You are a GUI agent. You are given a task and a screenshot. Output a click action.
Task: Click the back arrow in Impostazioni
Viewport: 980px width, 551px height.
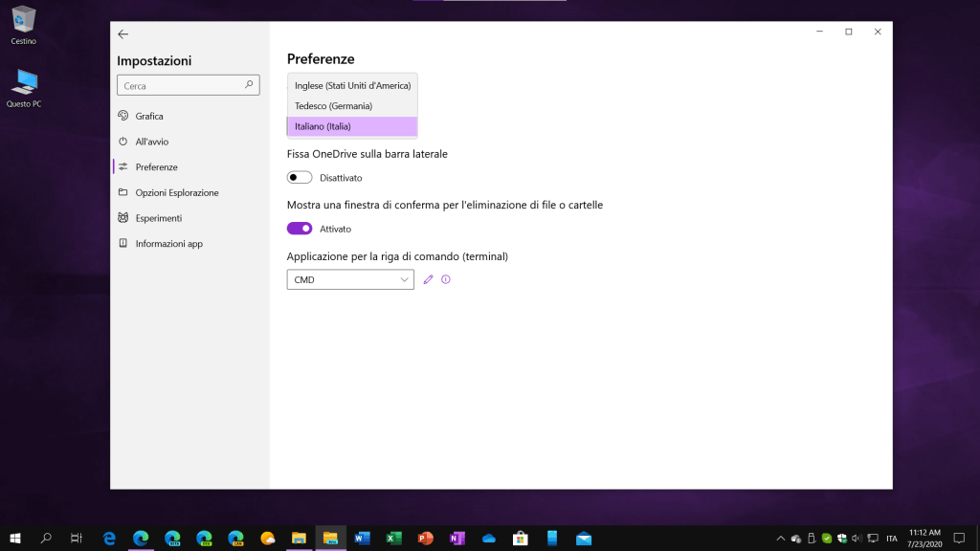pyautogui.click(x=122, y=33)
